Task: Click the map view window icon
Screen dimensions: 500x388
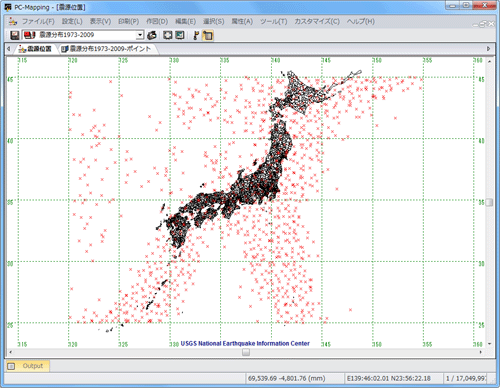Action: click(180, 35)
